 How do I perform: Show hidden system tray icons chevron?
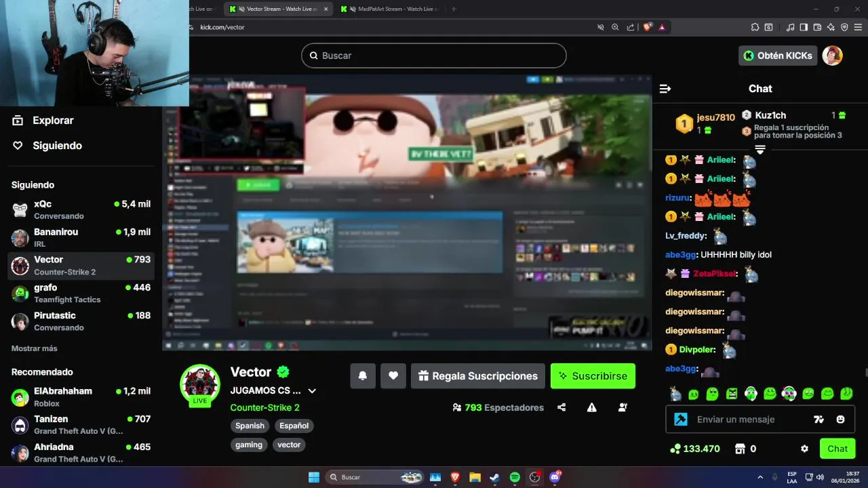(760, 477)
